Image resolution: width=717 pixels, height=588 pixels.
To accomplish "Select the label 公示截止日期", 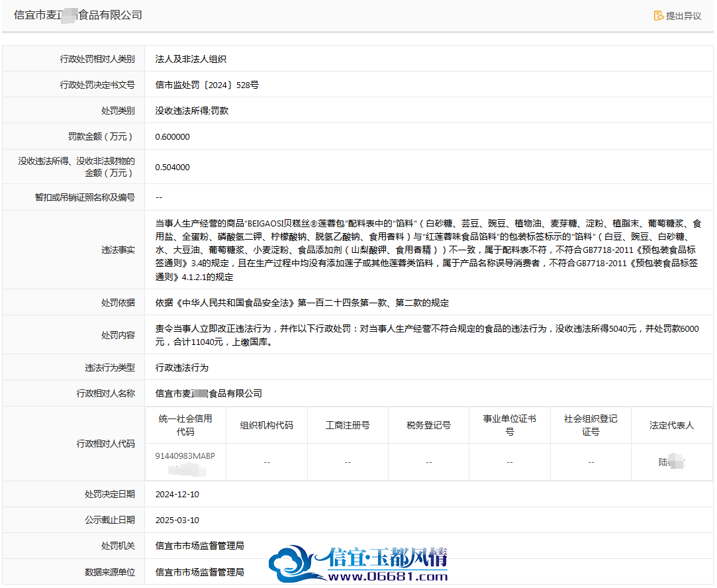I will pos(110,520).
